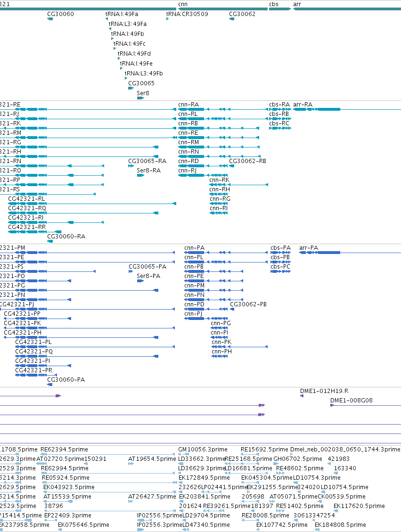
Task: Select the cnn-RB transcript label
Action: [188, 123]
